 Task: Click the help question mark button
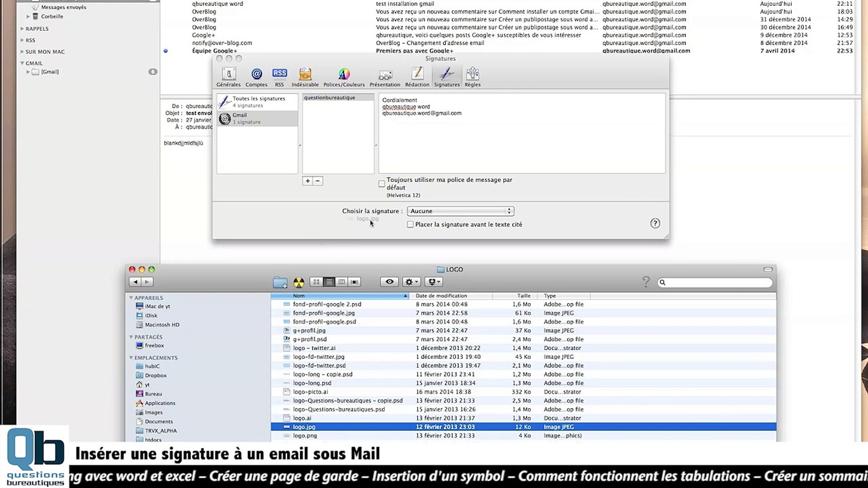tap(655, 223)
